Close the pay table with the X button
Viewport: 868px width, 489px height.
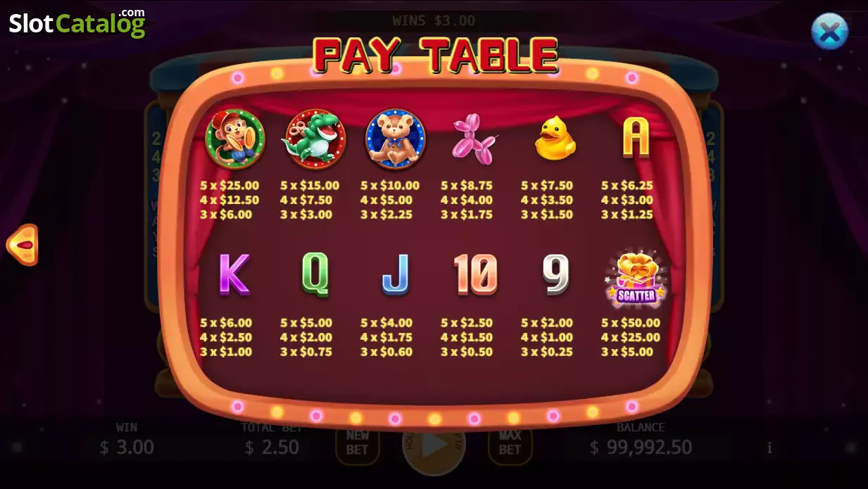point(829,31)
